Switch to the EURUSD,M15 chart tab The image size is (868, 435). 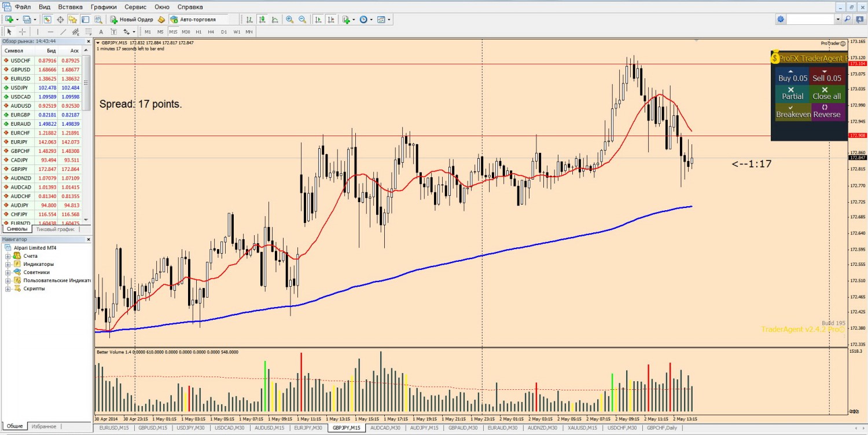(113, 428)
